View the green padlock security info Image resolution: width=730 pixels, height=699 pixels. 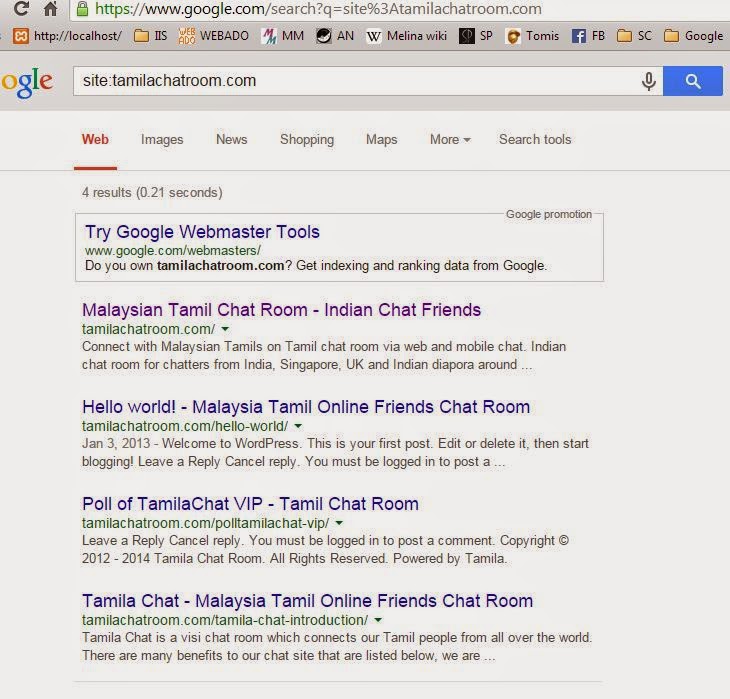82,8
